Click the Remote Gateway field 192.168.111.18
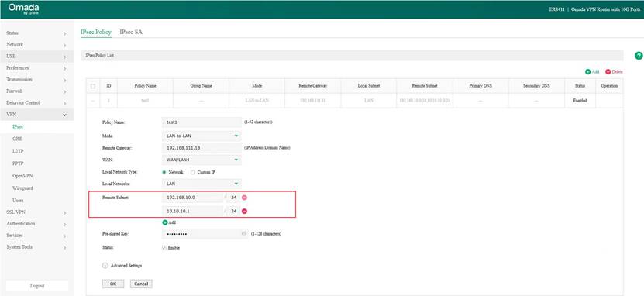 201,148
